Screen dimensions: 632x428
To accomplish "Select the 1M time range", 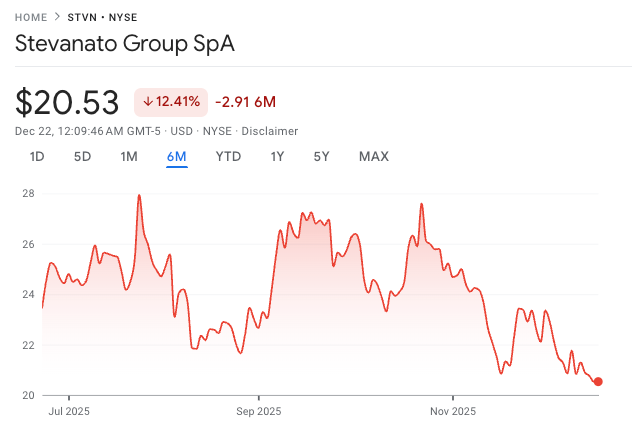I will click(129, 156).
